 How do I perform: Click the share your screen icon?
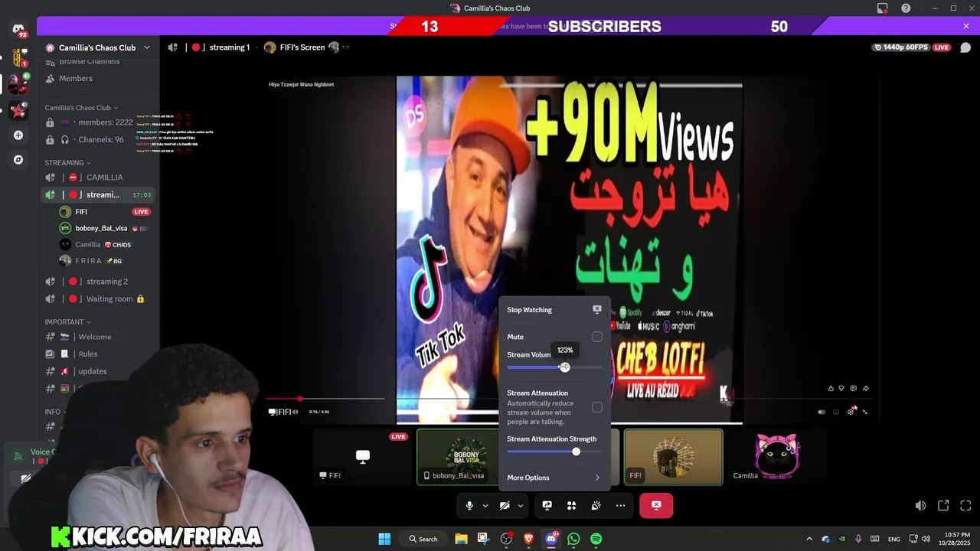tap(547, 506)
